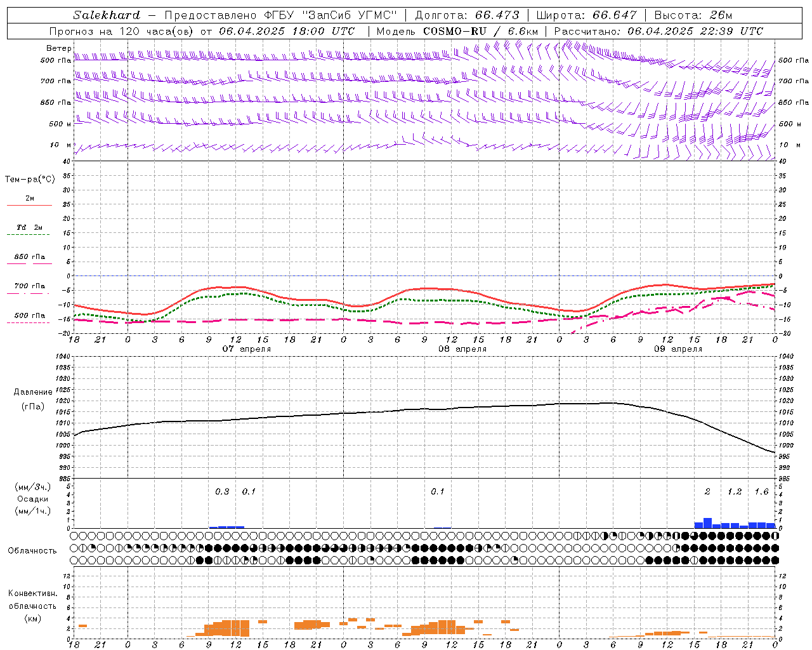Click the Давление pressure panel label
This screenshot has height=650, width=812.
click(x=32, y=392)
